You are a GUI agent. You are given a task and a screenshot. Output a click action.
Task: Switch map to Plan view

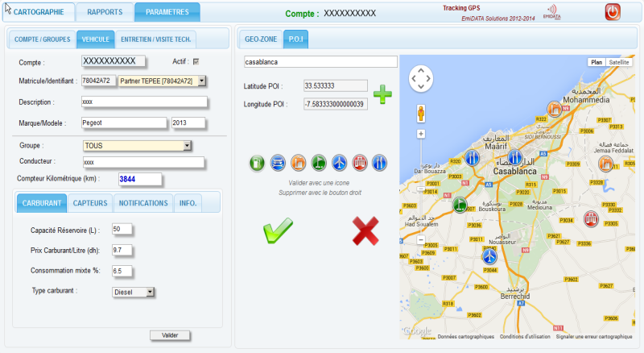click(597, 62)
